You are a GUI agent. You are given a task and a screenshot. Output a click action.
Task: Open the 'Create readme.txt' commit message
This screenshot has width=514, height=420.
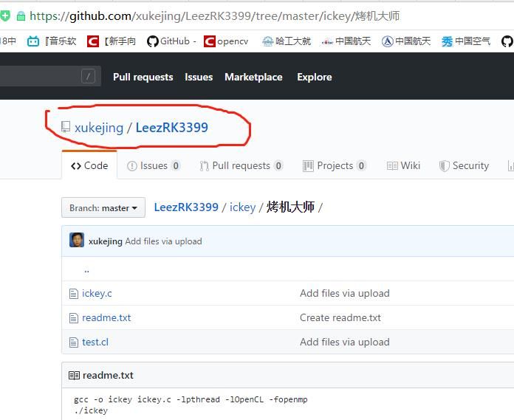340,318
